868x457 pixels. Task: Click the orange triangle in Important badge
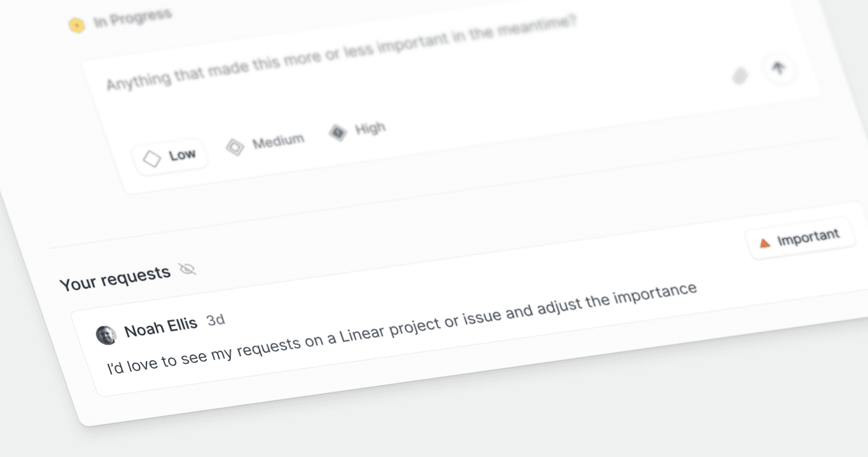pos(765,242)
